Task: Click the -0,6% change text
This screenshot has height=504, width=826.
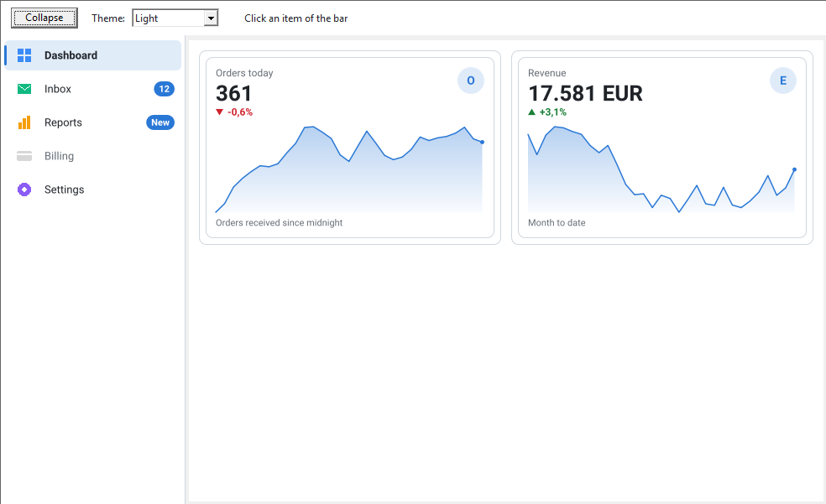Action: pyautogui.click(x=240, y=112)
